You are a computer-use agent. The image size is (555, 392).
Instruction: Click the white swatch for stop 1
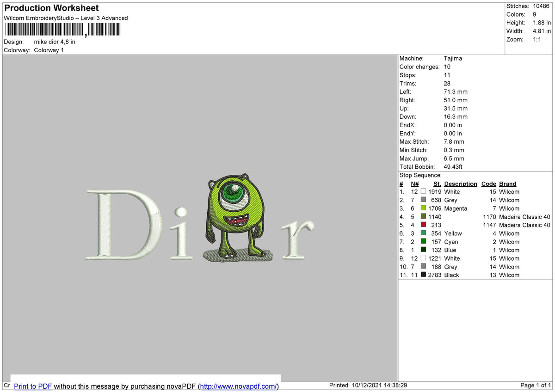click(x=423, y=191)
